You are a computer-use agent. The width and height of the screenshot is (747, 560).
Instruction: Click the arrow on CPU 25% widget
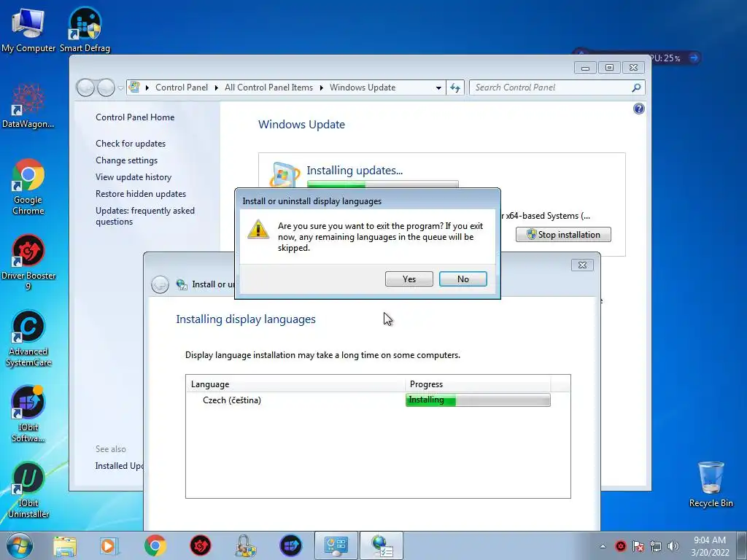[694, 58]
